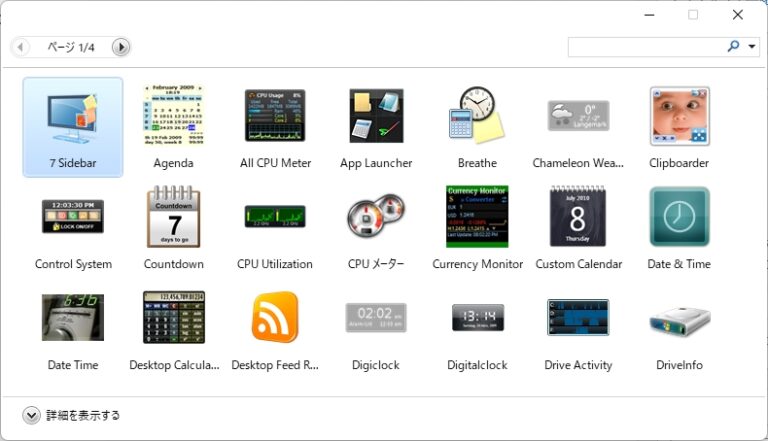768x441 pixels.
Task: Pick the Clipboarder gadget
Action: coord(679,116)
